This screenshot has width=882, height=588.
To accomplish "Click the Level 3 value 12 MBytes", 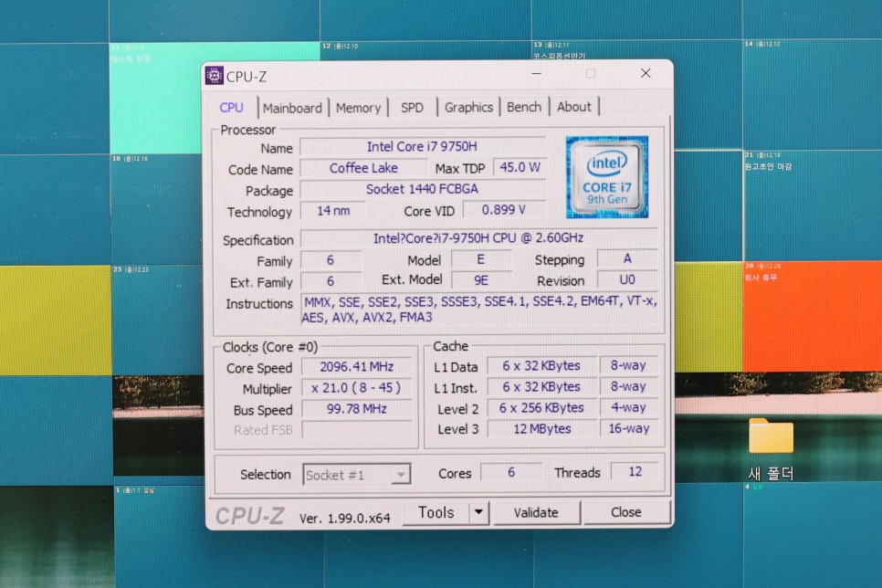I will pos(541,429).
